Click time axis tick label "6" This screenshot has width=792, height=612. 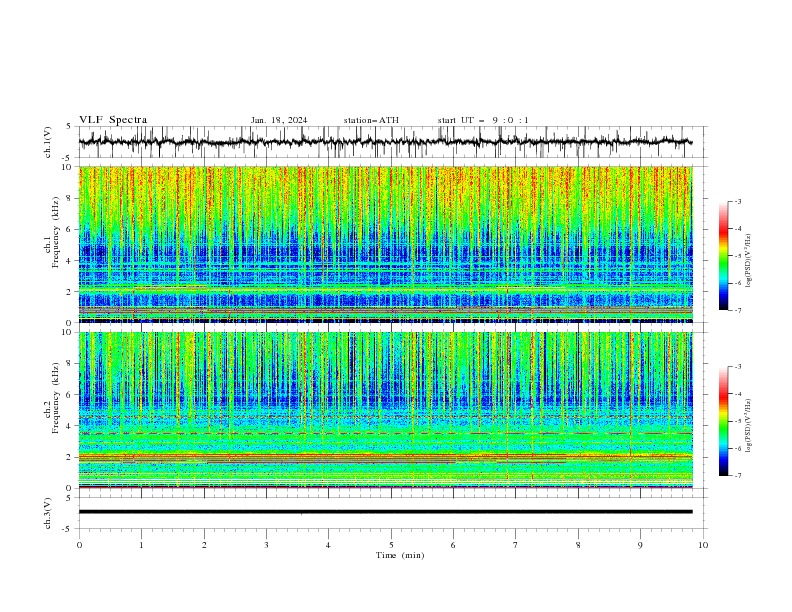453,545
